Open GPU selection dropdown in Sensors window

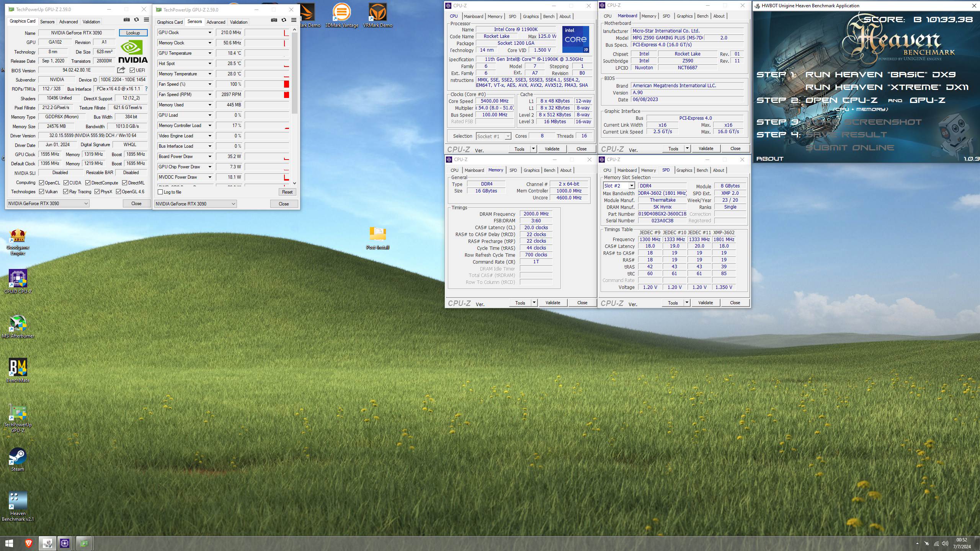point(196,204)
